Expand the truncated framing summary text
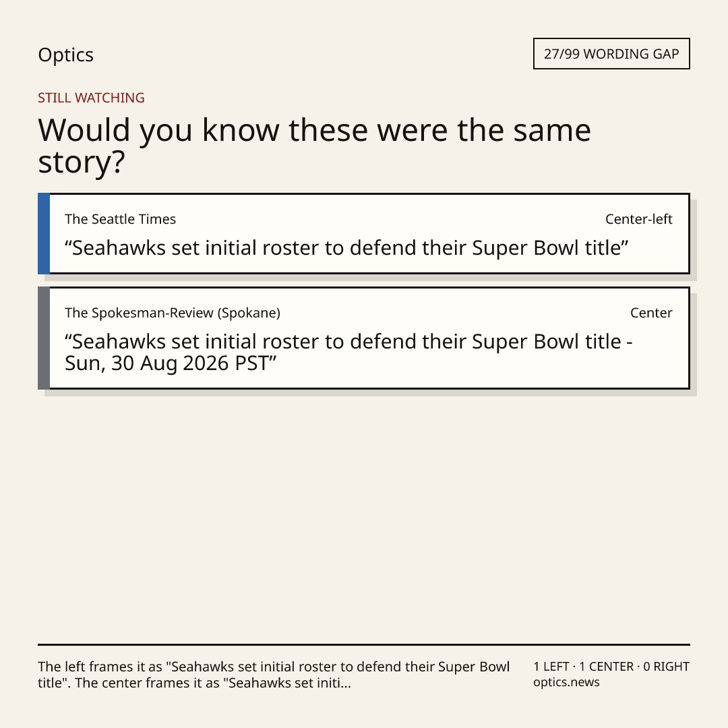The image size is (728, 728). pos(274,675)
